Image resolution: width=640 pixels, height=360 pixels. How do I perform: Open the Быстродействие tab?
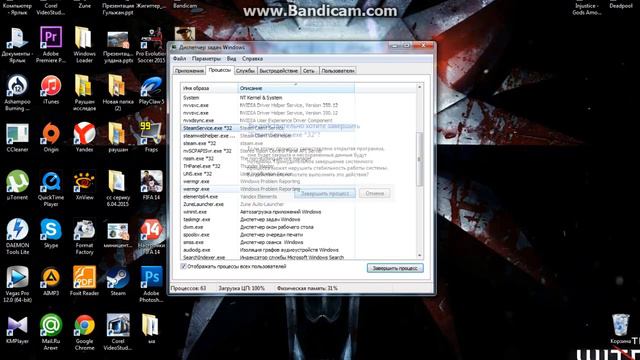278,71
